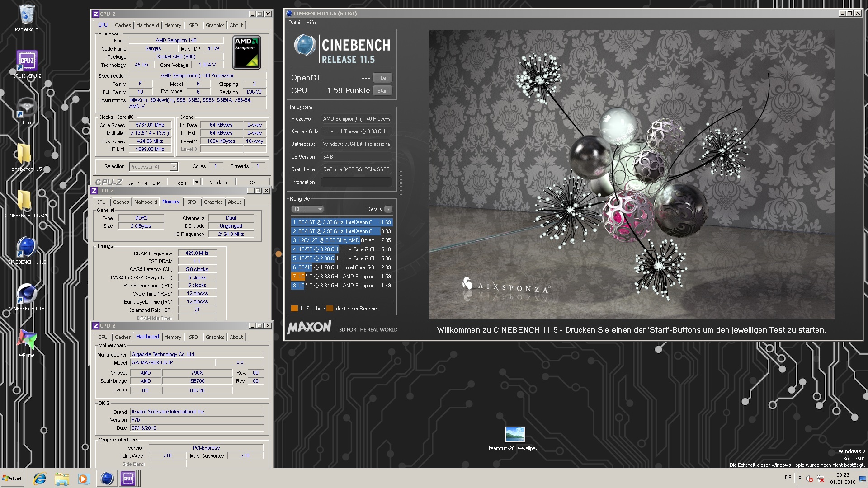Open the CPU tab in middle CPU-Z window
Image resolution: width=868 pixels, height=488 pixels.
coord(101,202)
